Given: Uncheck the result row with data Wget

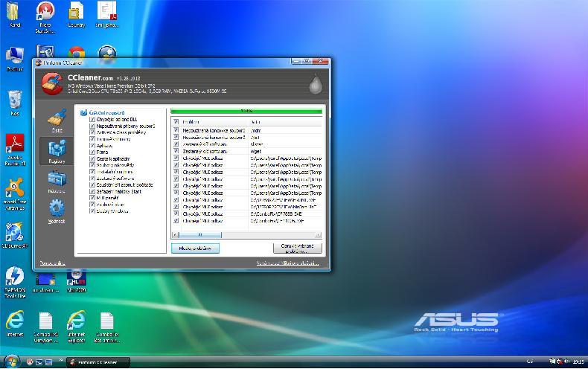Looking at the screenshot, I should coord(176,151).
